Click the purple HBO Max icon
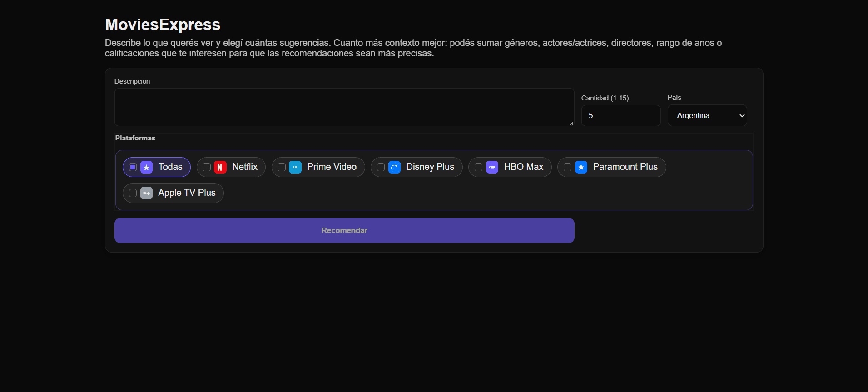The height and width of the screenshot is (392, 868). (492, 167)
